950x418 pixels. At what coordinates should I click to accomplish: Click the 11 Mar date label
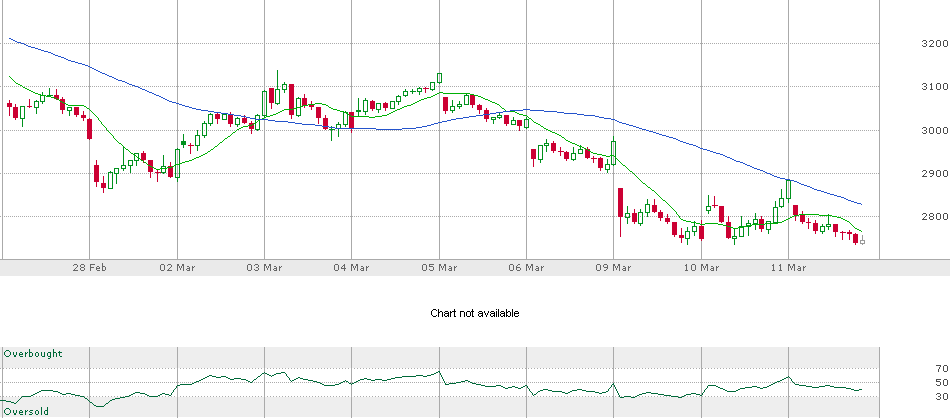point(788,268)
